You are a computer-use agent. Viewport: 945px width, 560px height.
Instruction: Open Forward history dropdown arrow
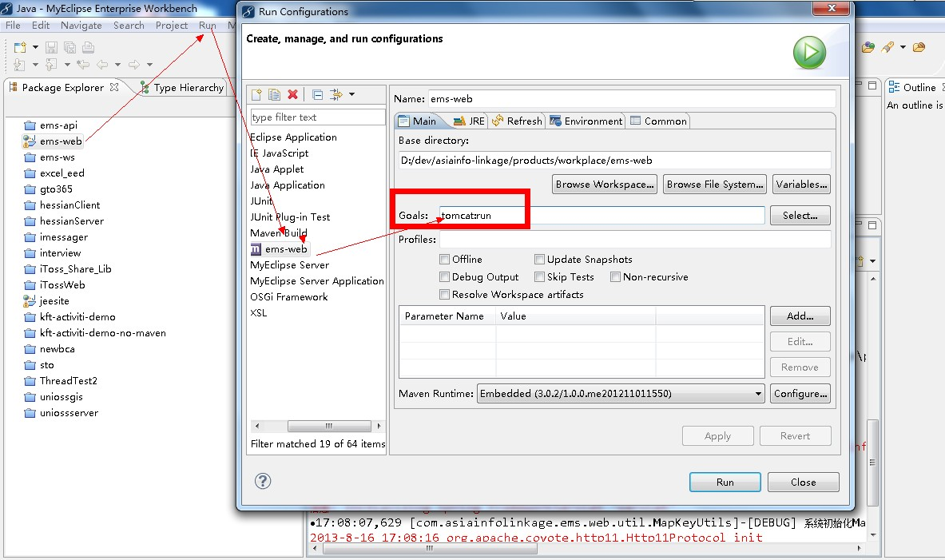coord(149,64)
